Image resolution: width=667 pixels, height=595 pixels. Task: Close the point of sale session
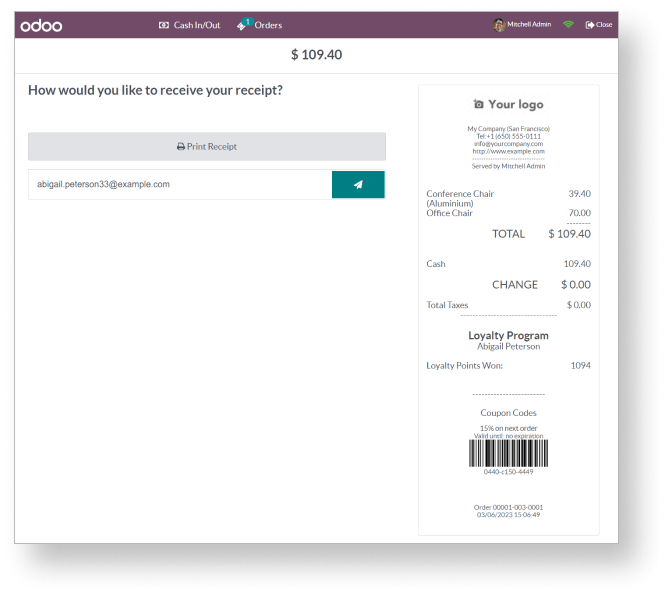(x=599, y=25)
